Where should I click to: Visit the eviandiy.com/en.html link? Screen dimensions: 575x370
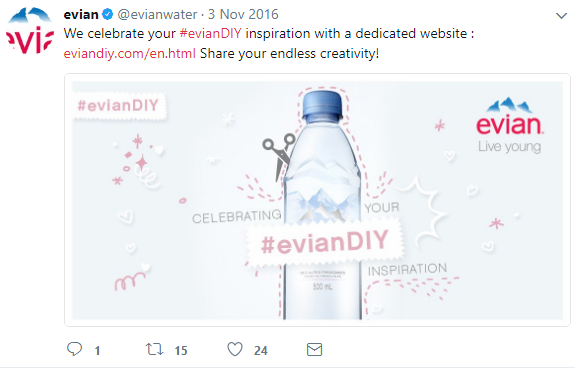[x=129, y=54]
